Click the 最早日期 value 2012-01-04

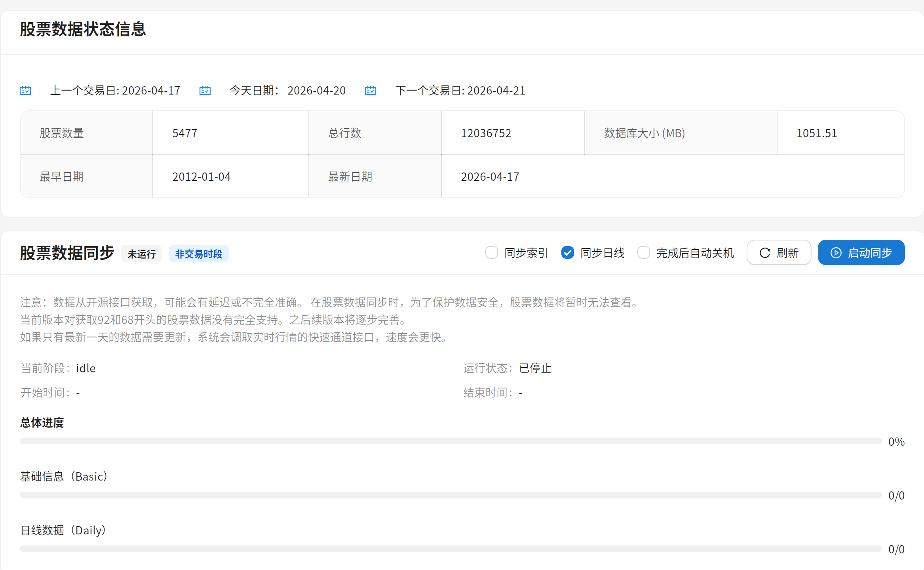(201, 177)
